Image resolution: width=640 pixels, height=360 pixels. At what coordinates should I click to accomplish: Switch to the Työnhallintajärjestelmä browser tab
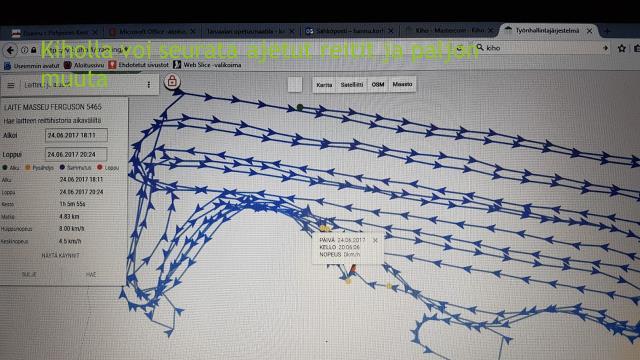click(548, 31)
